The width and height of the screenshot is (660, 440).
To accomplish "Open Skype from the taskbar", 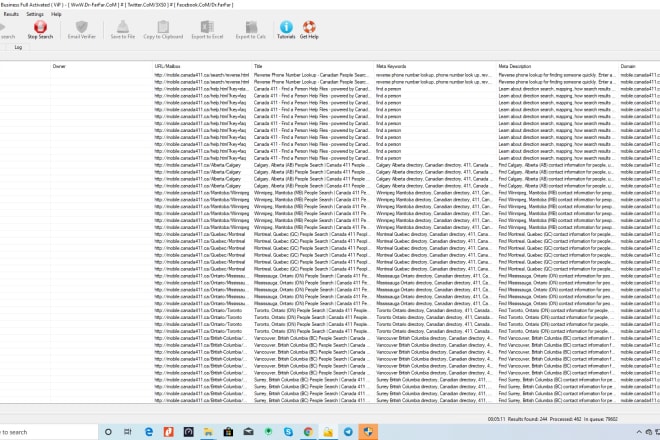I will click(x=288, y=432).
